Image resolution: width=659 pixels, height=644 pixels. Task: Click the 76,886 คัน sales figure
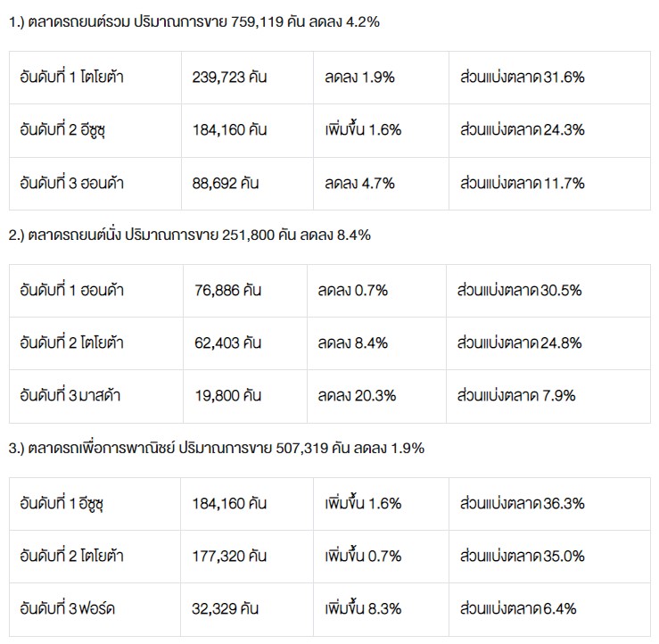227,290
